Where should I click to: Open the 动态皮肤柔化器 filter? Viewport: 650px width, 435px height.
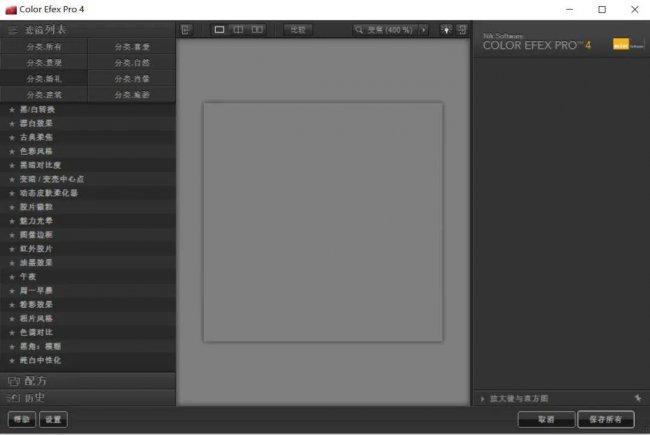click(49, 193)
